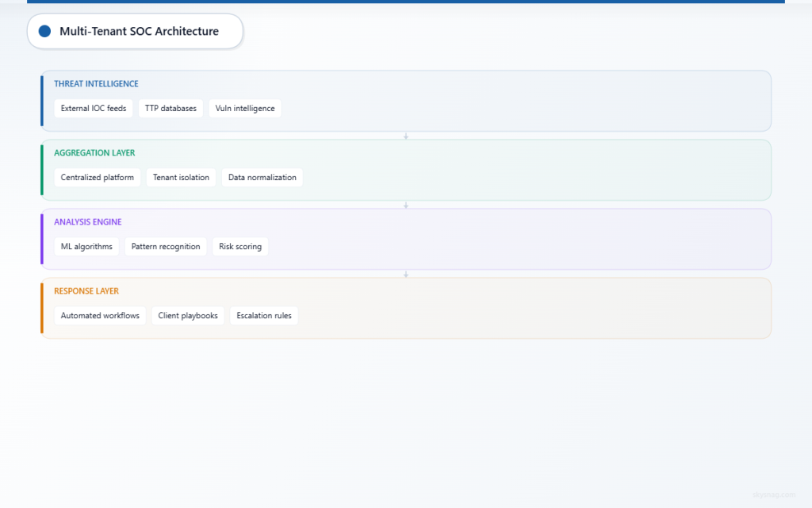Select the Client playbooks chip

pyautogui.click(x=187, y=315)
